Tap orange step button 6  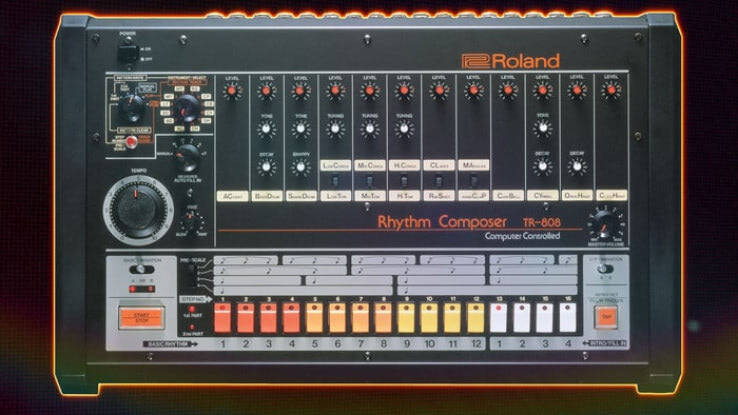pos(337,318)
